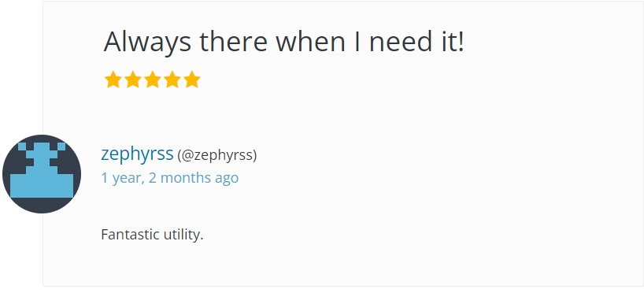Click the fourth gold rating star

[172, 80]
